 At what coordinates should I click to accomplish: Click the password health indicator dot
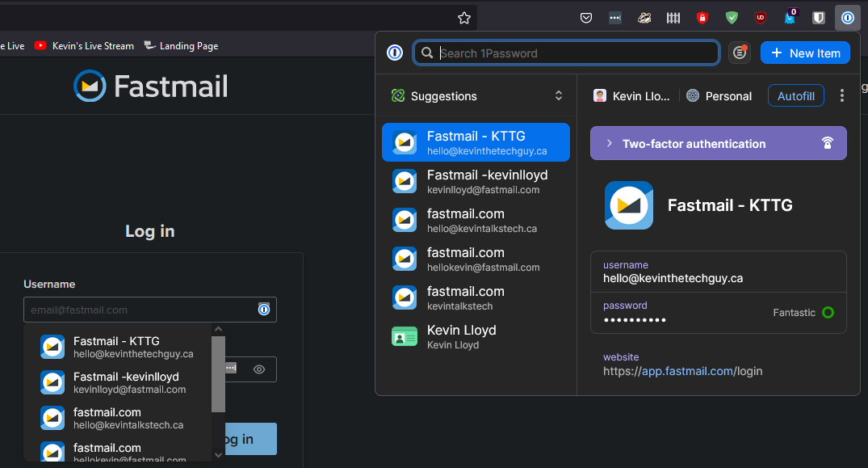coord(828,312)
